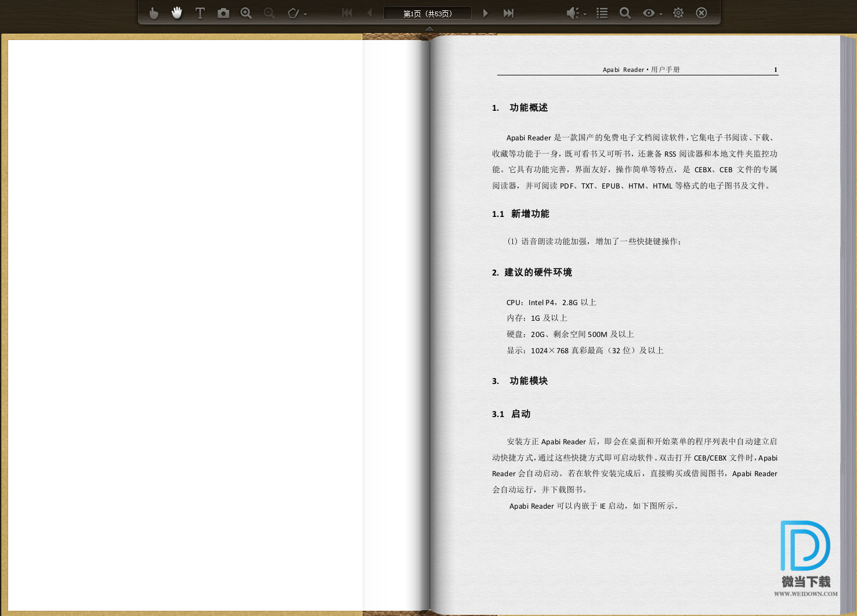Open the settings gear
The image size is (857, 616).
point(678,13)
